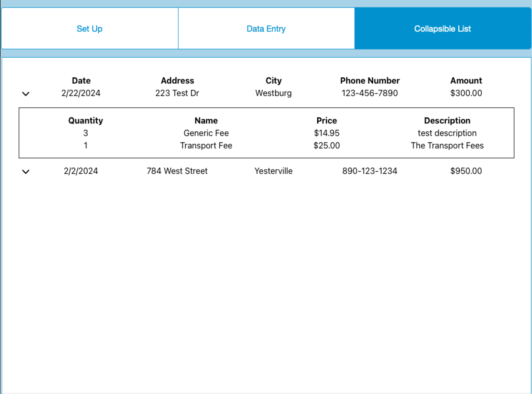Select the Generic Fee item name

tap(206, 133)
